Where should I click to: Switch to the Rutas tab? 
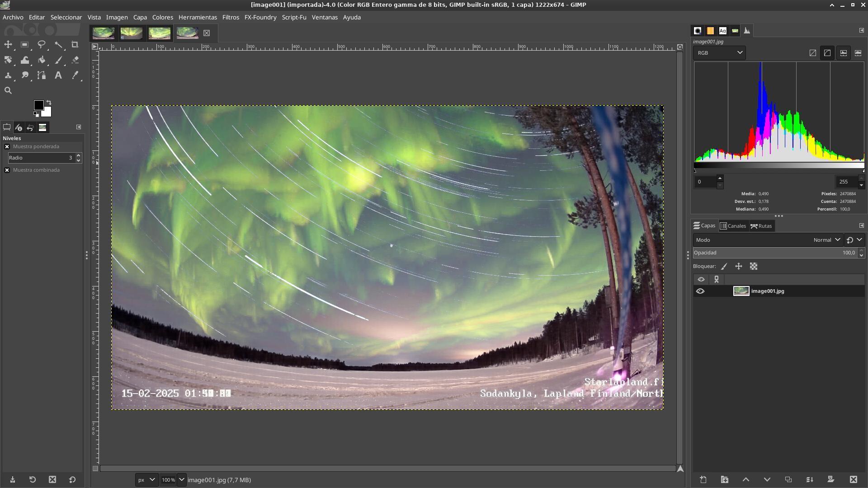[x=761, y=226]
